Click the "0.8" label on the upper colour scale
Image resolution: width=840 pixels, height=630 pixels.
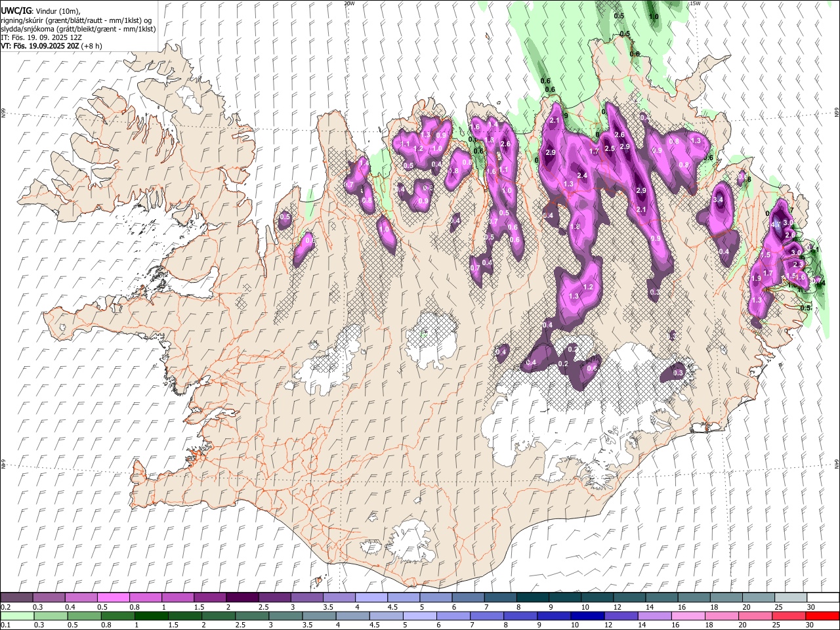(135, 607)
